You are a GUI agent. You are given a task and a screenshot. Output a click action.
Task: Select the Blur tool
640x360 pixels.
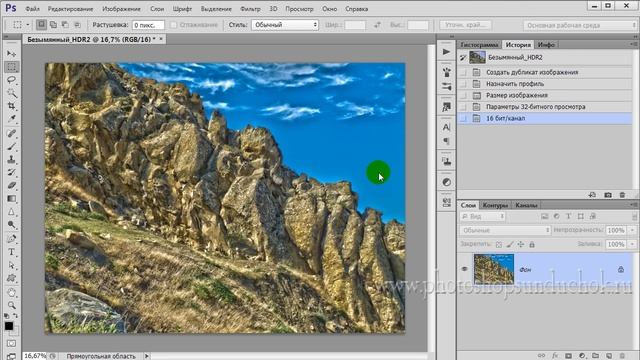(11, 212)
